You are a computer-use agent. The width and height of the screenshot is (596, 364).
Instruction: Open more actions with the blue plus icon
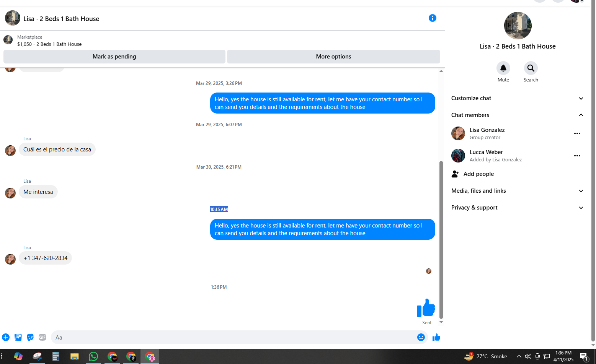tap(6, 337)
